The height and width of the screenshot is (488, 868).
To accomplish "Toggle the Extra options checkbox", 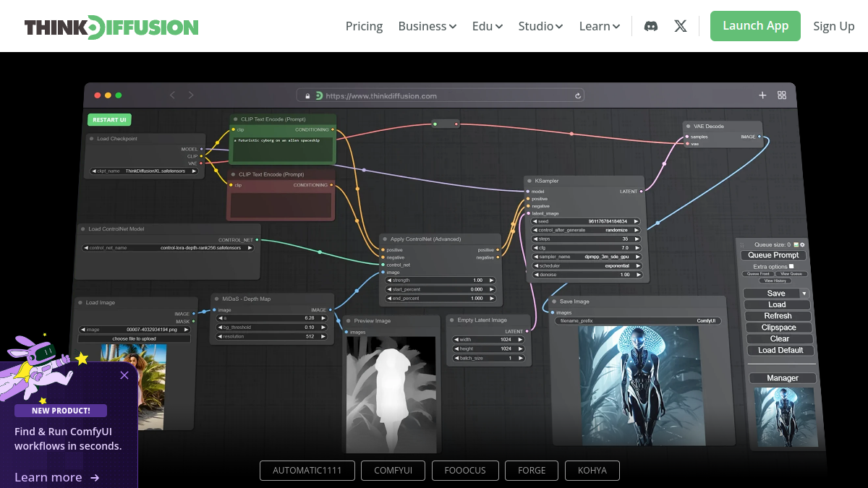I will [791, 266].
